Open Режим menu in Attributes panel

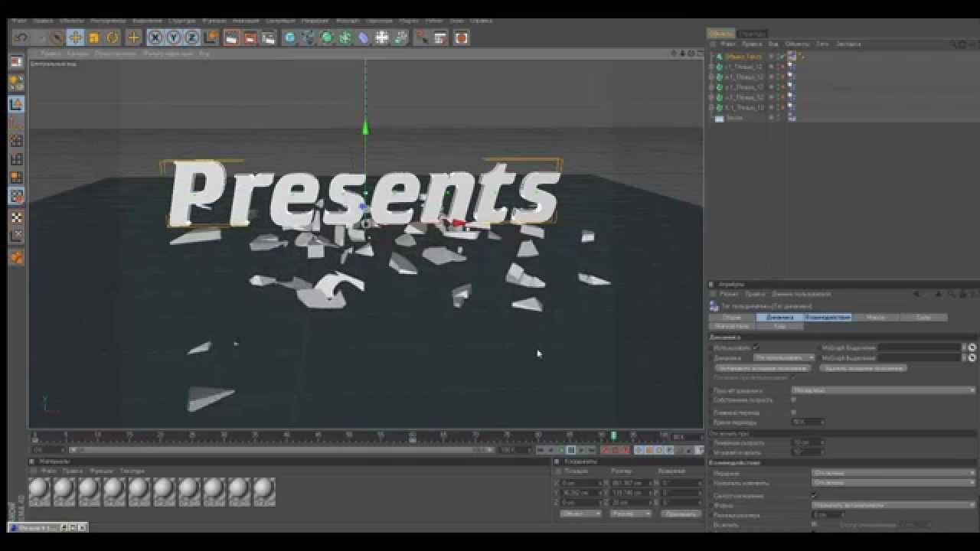[729, 294]
